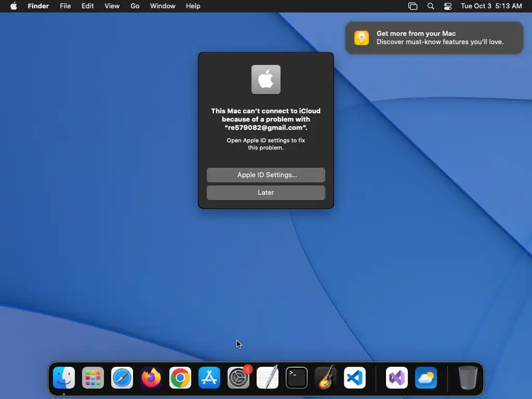532x399 pixels.
Task: Launch Firefox from the Dock
Action: 151,378
